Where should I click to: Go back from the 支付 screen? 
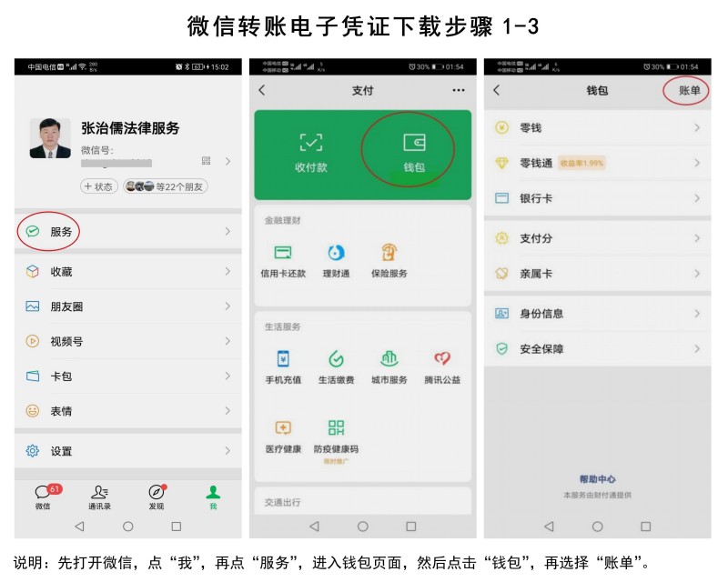click(262, 90)
